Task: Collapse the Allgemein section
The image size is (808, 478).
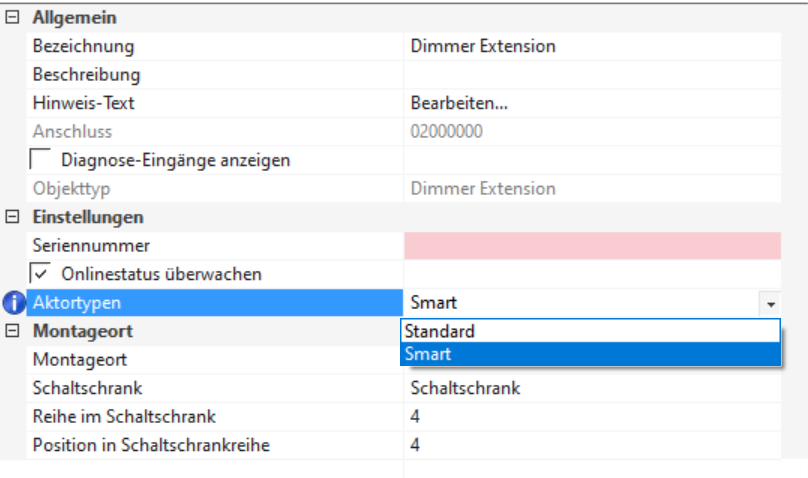Action: click(x=13, y=18)
